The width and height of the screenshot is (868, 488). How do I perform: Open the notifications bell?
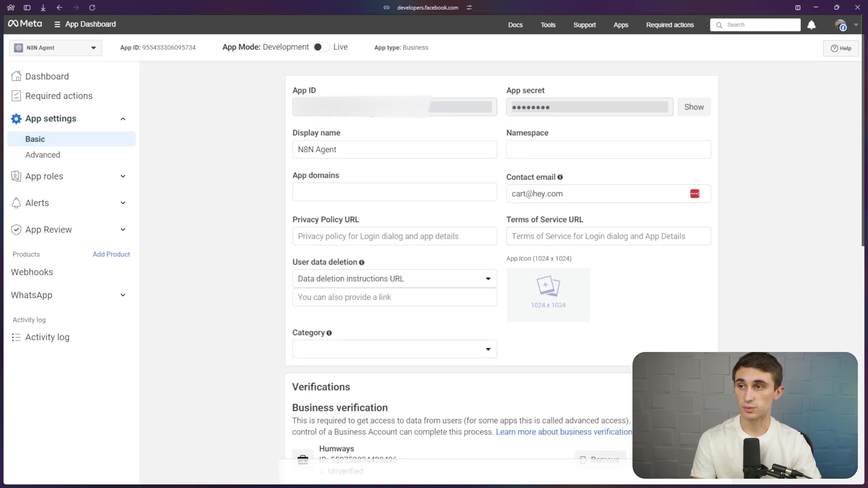click(x=811, y=25)
